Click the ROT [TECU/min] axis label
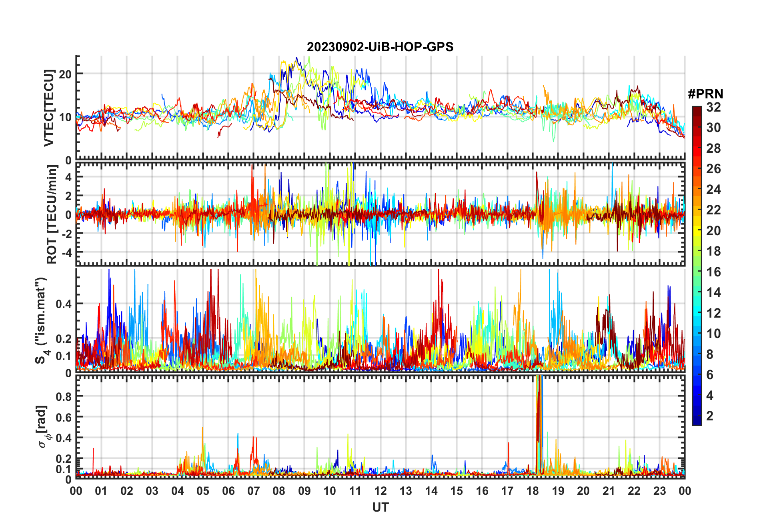The image size is (761, 532). [x=52, y=214]
